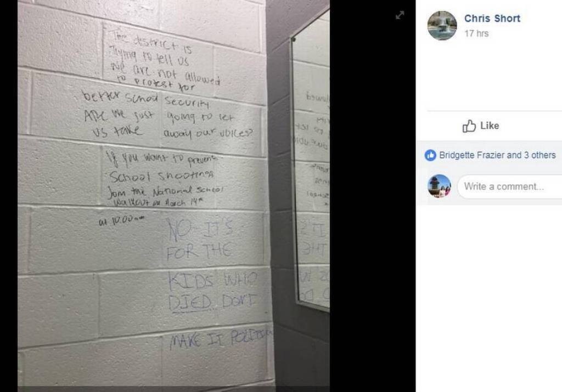Click the 17 hrs post timestamp
The width and height of the screenshot is (562, 392).
pos(476,33)
